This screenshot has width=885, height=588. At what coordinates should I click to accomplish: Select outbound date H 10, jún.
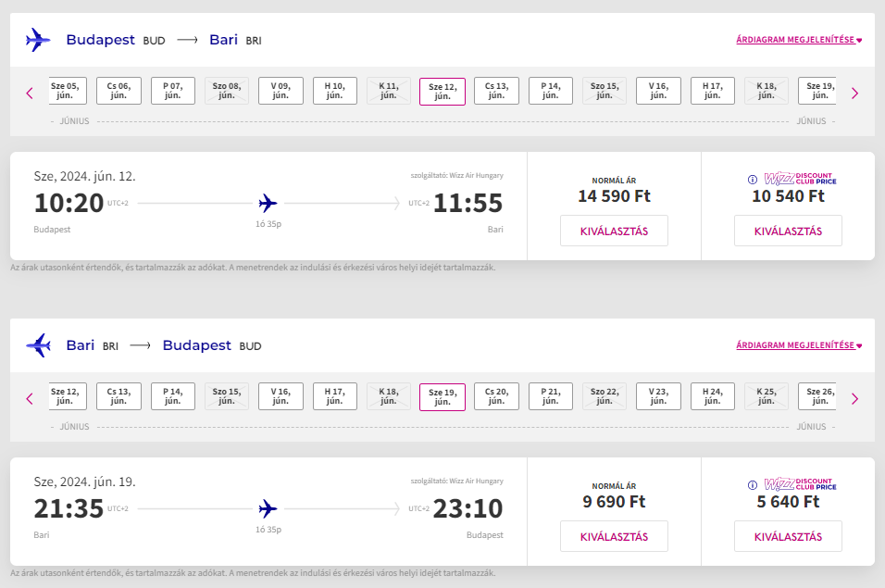335,91
